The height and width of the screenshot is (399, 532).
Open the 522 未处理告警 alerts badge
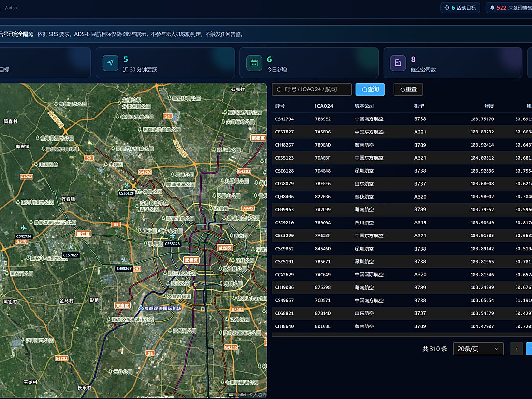coord(510,7)
